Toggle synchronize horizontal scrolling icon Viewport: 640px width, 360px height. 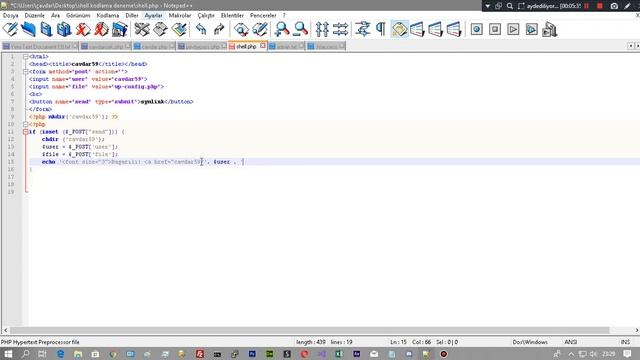(x=340, y=29)
